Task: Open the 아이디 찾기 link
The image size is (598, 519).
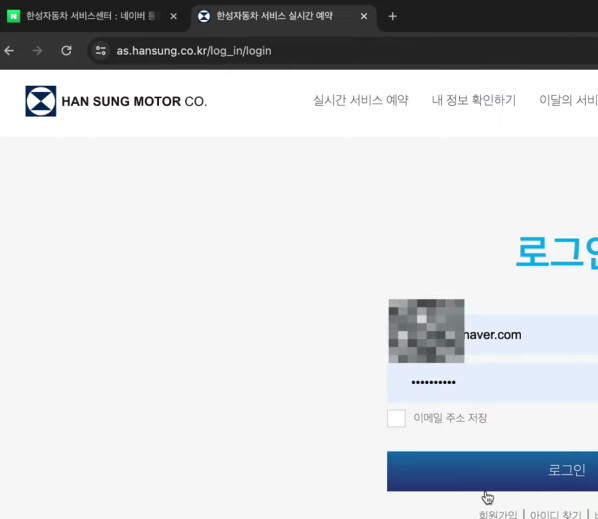Action: click(556, 514)
